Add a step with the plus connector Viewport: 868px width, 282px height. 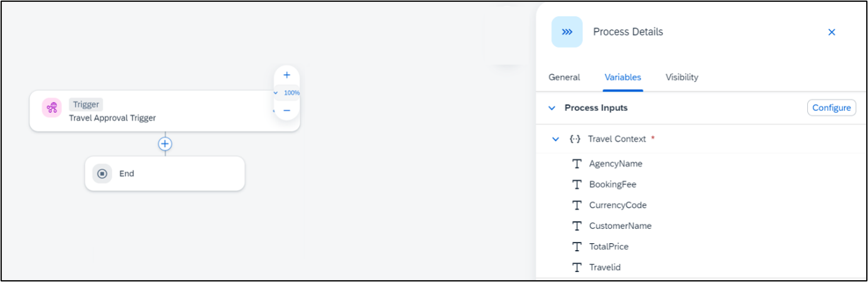(165, 144)
